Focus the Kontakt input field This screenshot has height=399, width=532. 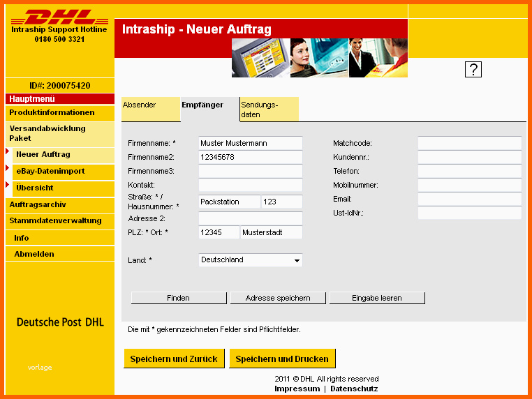251,185
